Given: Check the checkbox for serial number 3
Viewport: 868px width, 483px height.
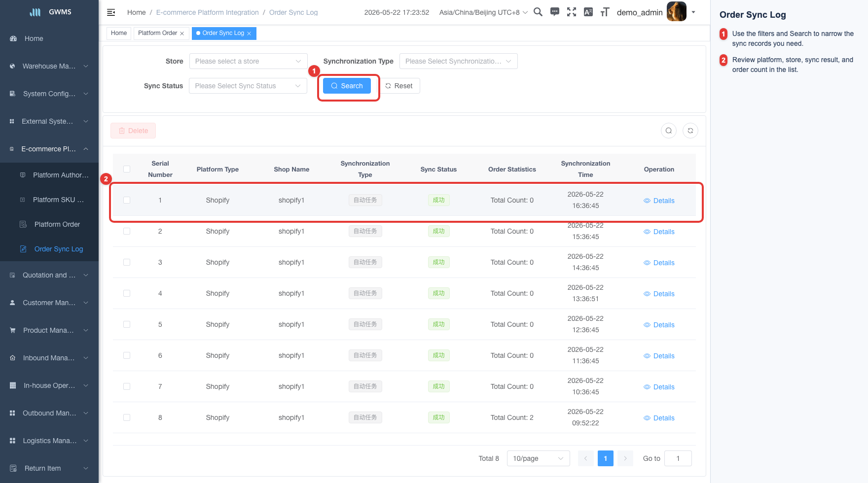Looking at the screenshot, I should click(x=127, y=262).
